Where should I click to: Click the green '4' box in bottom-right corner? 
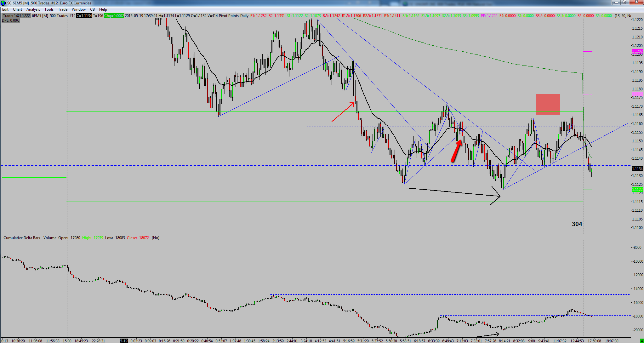(641, 341)
